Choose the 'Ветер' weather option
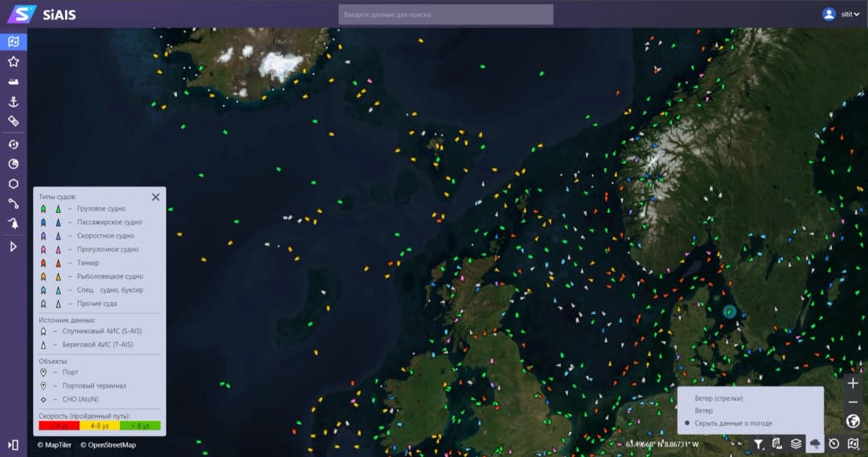 click(x=704, y=410)
